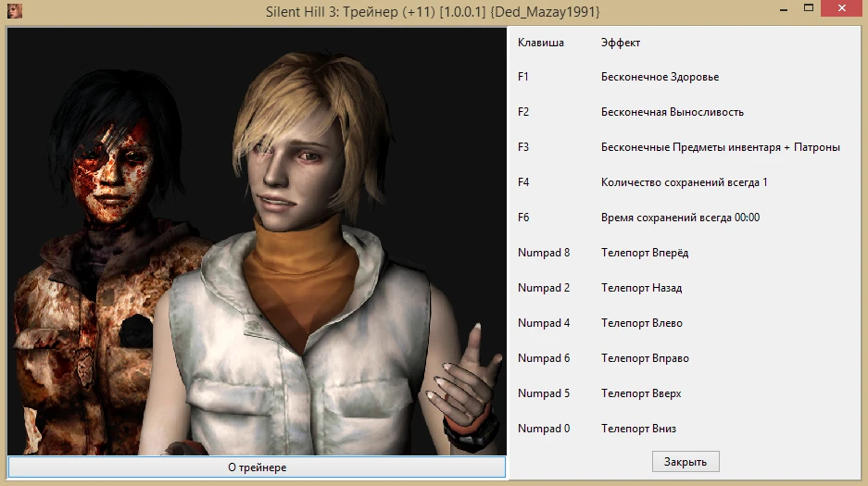This screenshot has height=486, width=868.
Task: Select the 'Numpad 5' key label
Action: click(544, 393)
